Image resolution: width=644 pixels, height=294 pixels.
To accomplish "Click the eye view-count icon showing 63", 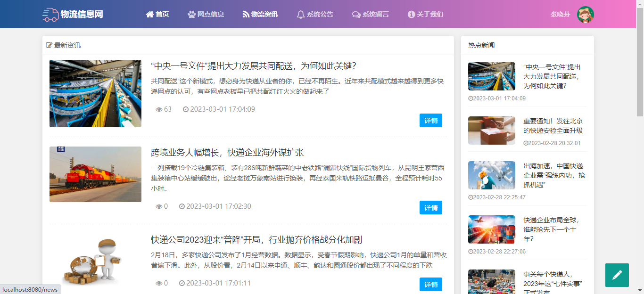I will pyautogui.click(x=159, y=109).
